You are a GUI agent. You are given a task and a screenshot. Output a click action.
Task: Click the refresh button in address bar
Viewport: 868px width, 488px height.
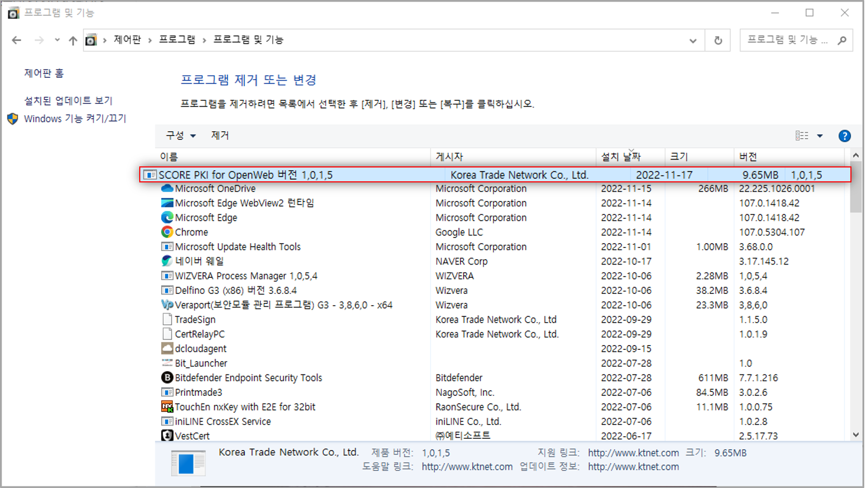(718, 41)
